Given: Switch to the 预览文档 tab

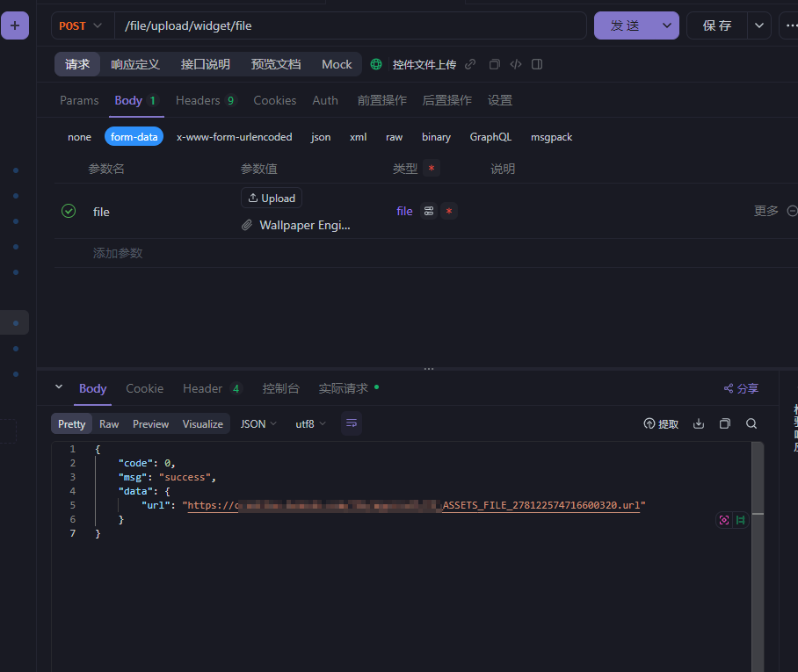Looking at the screenshot, I should coord(275,64).
